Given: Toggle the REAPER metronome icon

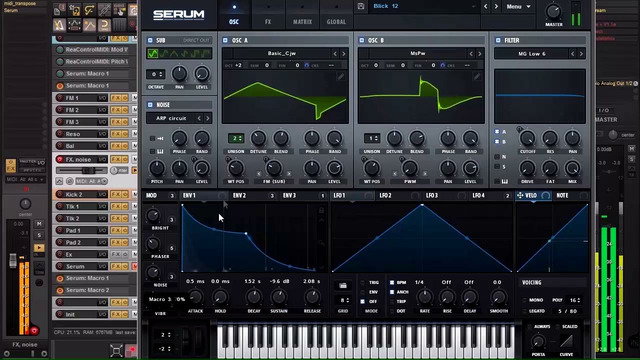Looking at the screenshot, I should click(x=59, y=25).
